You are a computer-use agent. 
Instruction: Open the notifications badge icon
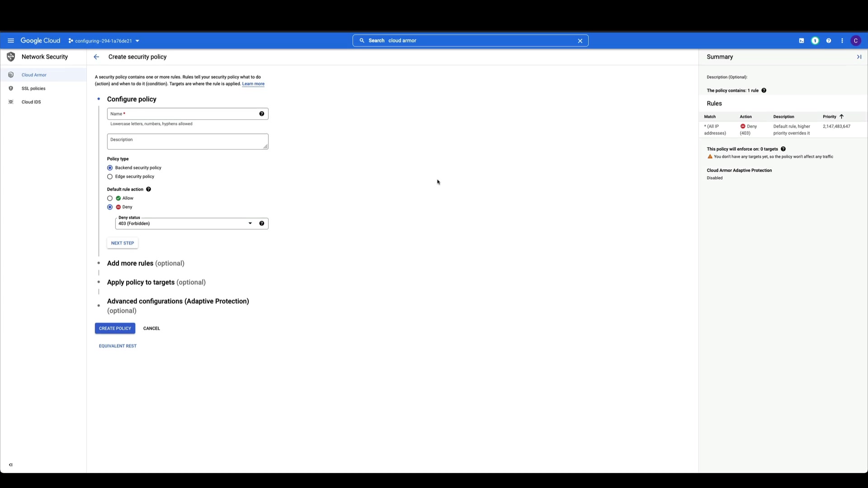(x=815, y=41)
